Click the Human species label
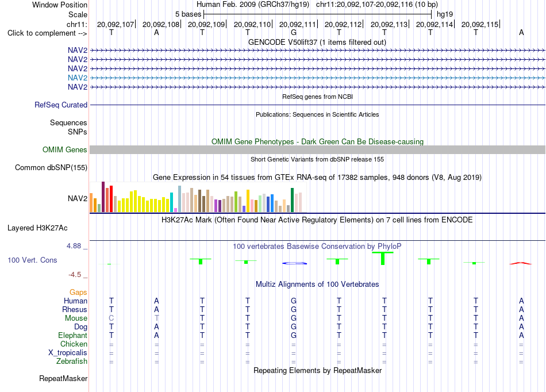The width and height of the screenshot is (546, 392). pyautogui.click(x=75, y=301)
